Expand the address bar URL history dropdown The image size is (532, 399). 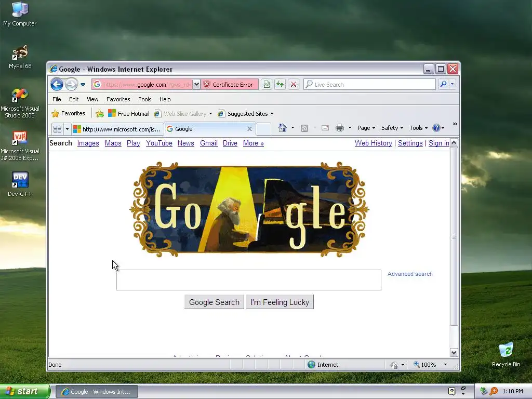point(196,85)
